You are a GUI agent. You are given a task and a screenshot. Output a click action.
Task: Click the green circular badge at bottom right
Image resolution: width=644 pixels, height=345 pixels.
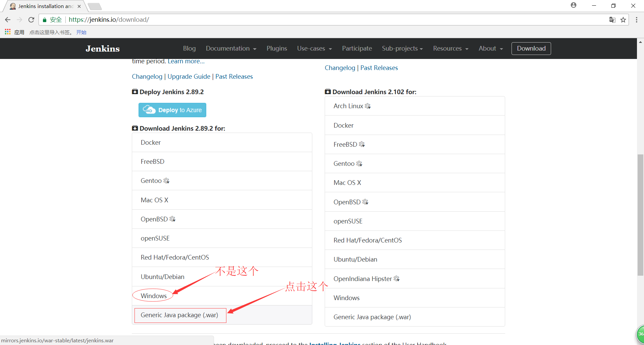640,334
